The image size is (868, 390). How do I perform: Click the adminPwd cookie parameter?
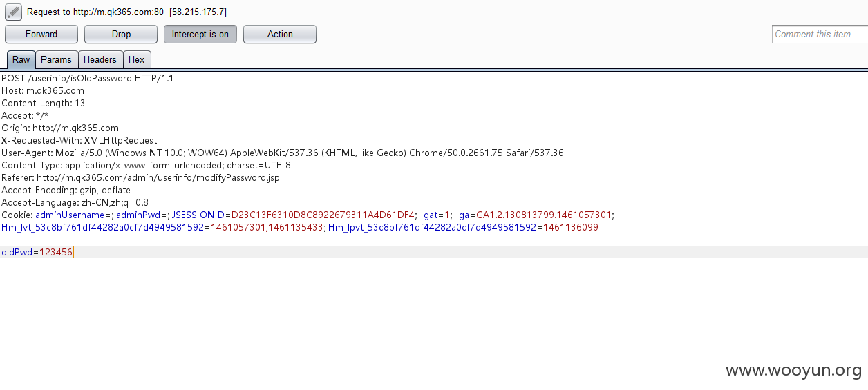click(138, 215)
